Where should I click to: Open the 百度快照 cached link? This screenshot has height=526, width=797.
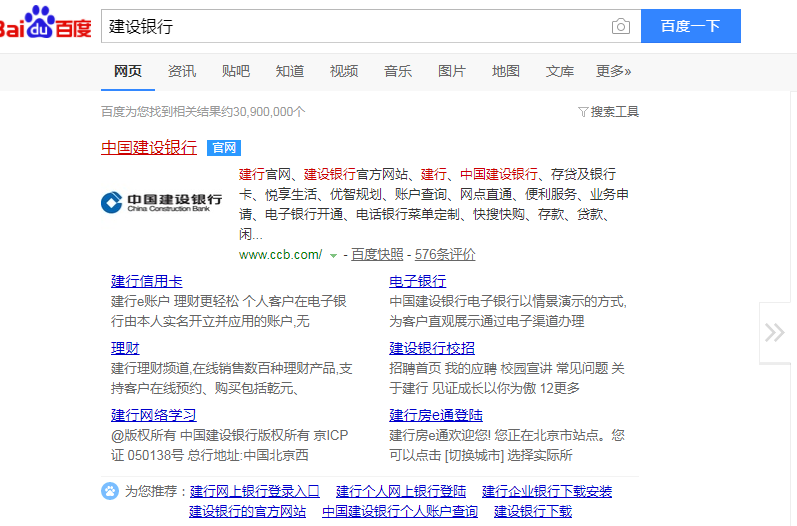[x=377, y=255]
